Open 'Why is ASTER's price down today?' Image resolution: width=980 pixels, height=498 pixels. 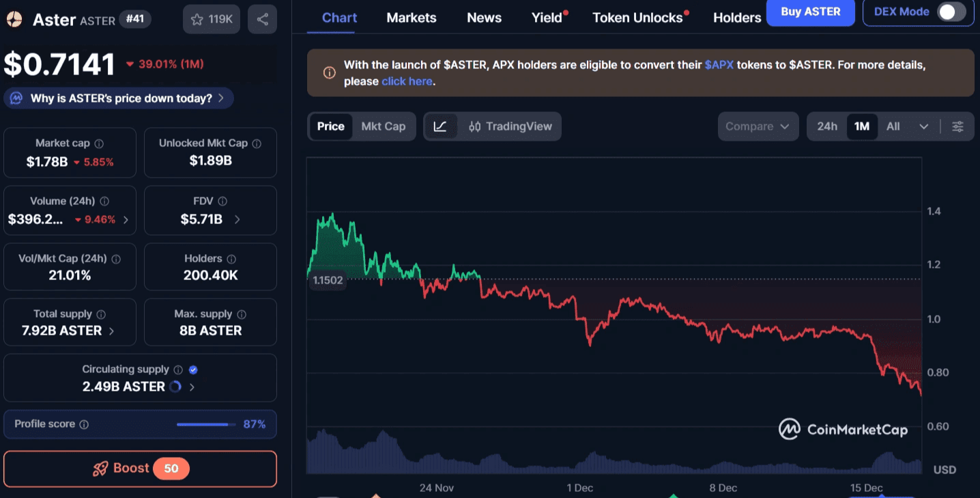point(119,98)
